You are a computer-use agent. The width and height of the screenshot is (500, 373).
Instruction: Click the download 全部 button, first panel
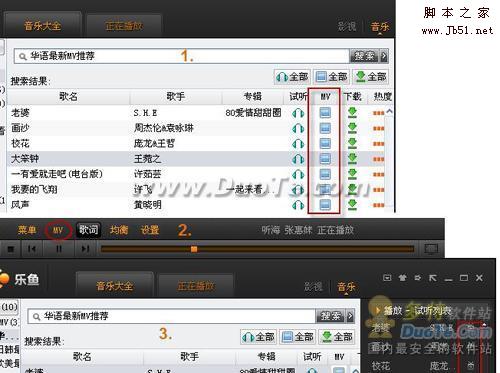[371, 77]
